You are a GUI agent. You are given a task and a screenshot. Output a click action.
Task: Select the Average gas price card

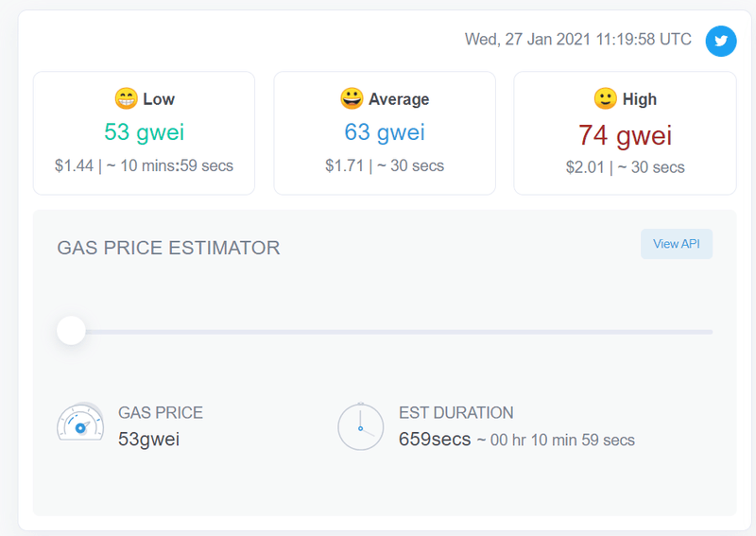[x=385, y=133]
